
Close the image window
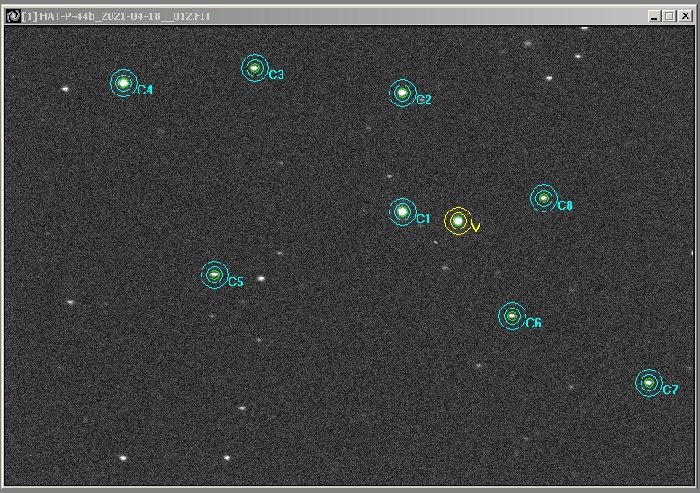(x=685, y=17)
